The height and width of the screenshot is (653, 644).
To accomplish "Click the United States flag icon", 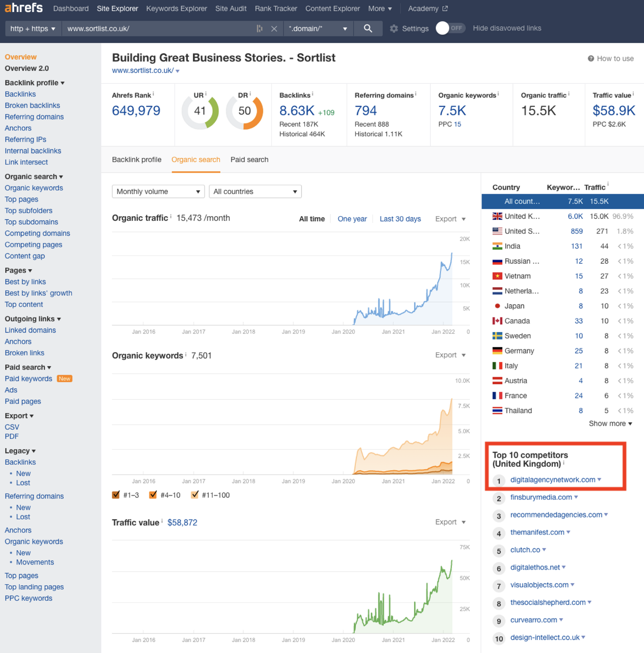I will 497,231.
